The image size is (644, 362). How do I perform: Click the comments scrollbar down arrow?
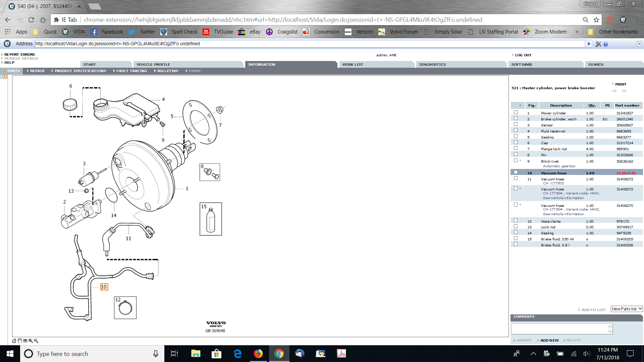click(610, 331)
